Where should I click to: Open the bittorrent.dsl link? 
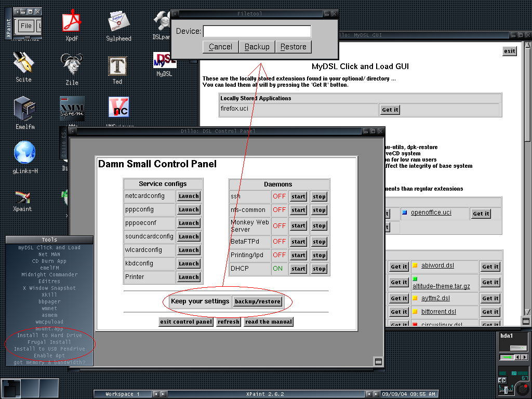[x=438, y=312]
